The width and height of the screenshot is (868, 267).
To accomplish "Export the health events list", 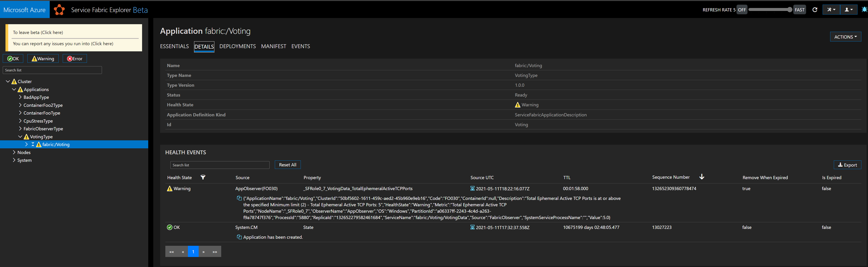I will [847, 165].
